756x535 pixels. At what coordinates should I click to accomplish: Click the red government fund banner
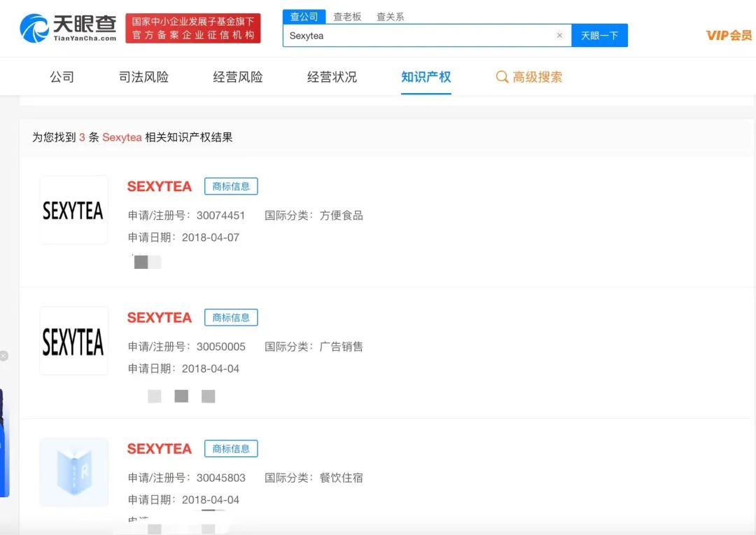(193, 28)
